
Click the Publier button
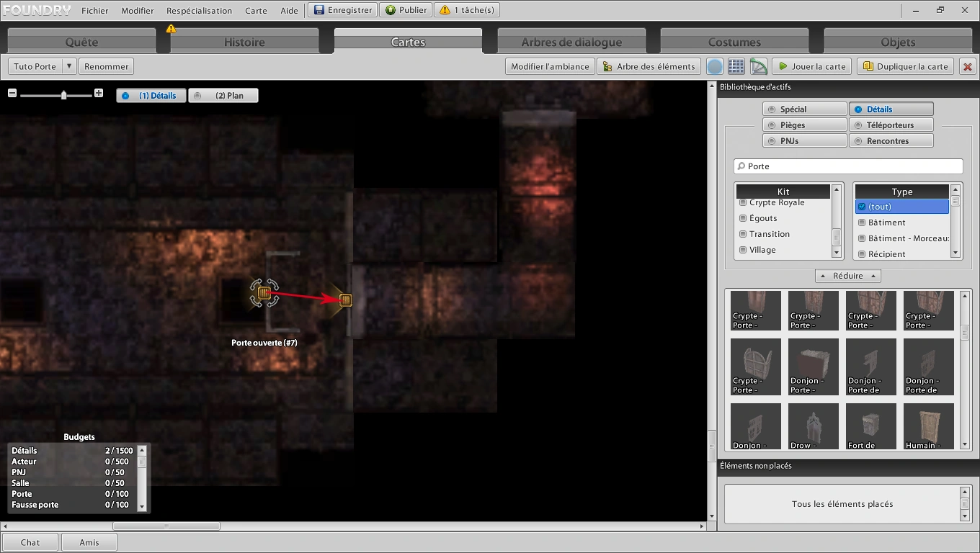(406, 10)
